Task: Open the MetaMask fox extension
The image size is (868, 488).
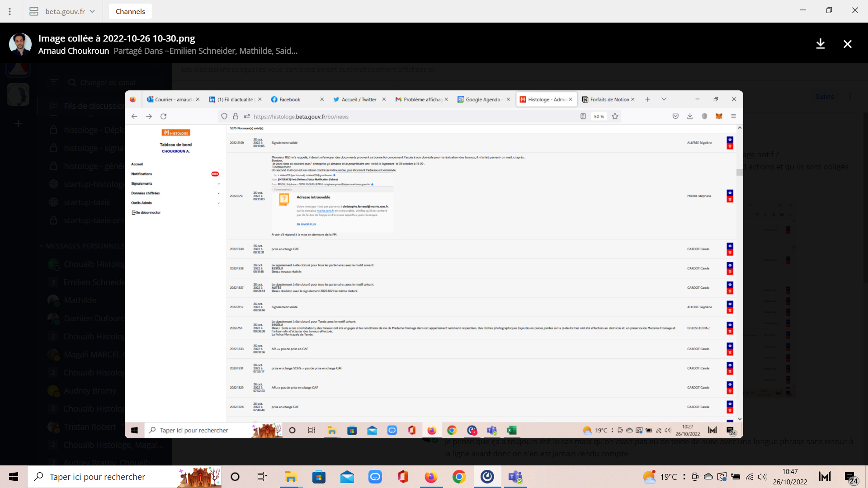Action: pos(718,116)
